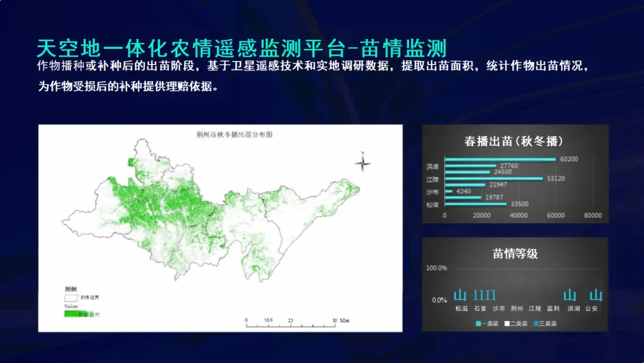Click the 洪湖 column cluster in 苗情等级

pyautogui.click(x=569, y=295)
